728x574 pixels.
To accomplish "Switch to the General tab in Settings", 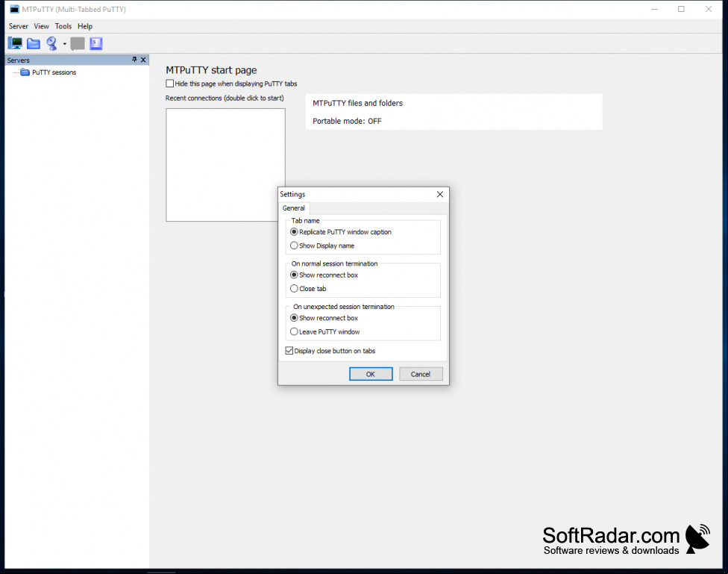I will coord(294,208).
